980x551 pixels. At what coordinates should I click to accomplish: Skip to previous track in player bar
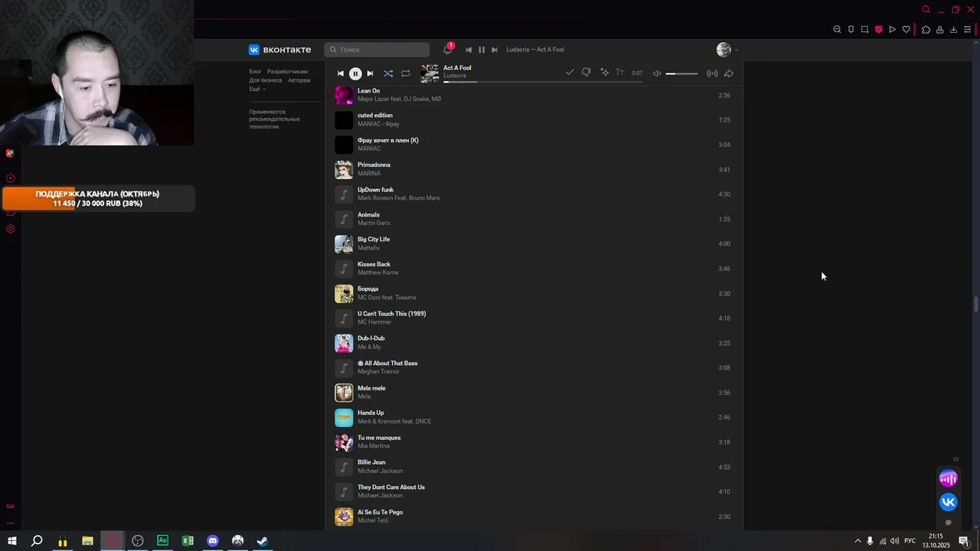click(341, 73)
